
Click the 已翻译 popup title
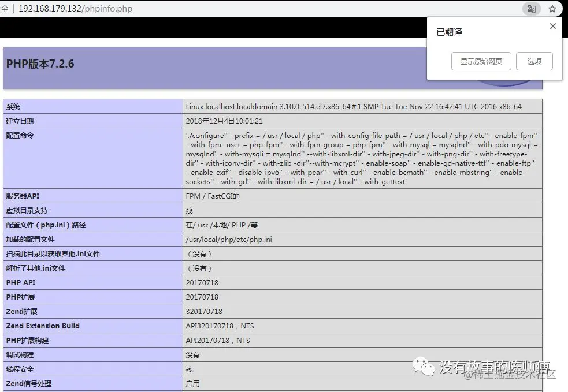pos(450,32)
